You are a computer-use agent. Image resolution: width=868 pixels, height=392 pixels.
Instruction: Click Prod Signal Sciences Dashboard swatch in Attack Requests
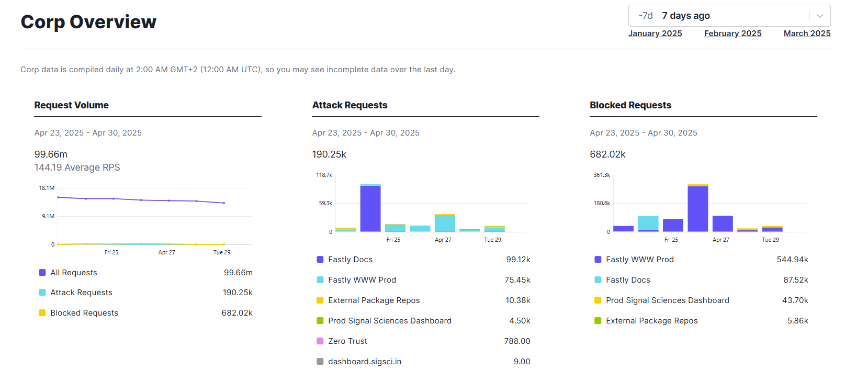point(320,321)
